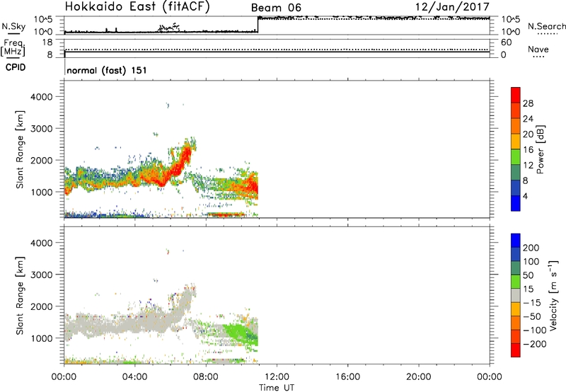Click the 'Hokkaido East (fitACF)' title text
The height and width of the screenshot is (392, 566).
click(x=137, y=7)
